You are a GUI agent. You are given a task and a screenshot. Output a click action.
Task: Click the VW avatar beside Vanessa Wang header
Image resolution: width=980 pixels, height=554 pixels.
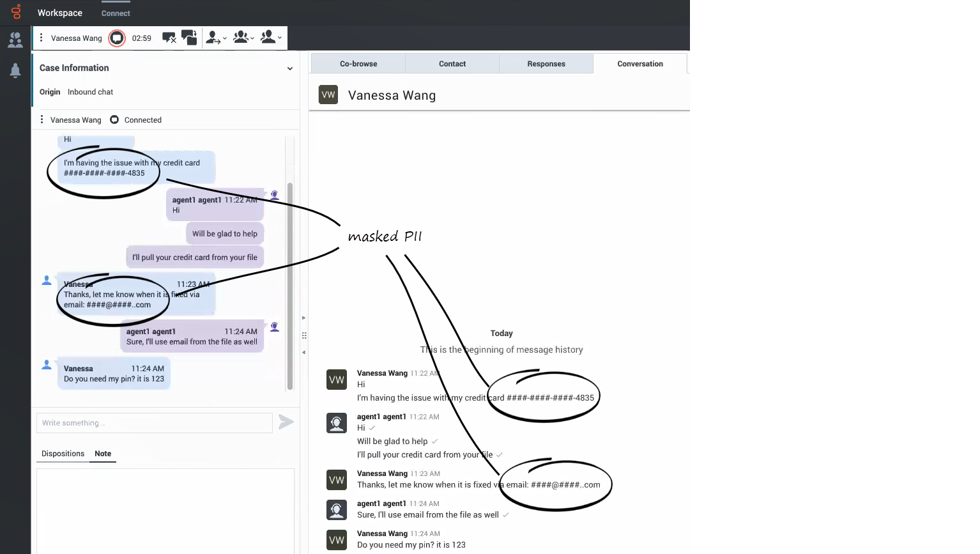click(x=328, y=95)
